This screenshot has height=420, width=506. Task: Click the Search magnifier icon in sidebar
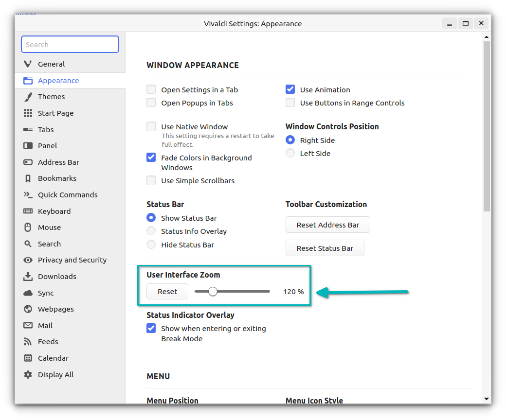[x=28, y=244]
